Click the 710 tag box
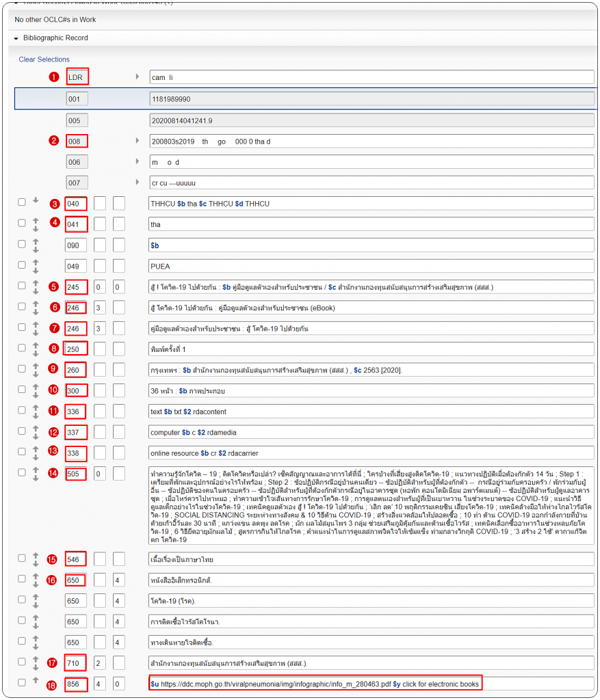The height and width of the screenshot is (700, 600). [x=75, y=663]
